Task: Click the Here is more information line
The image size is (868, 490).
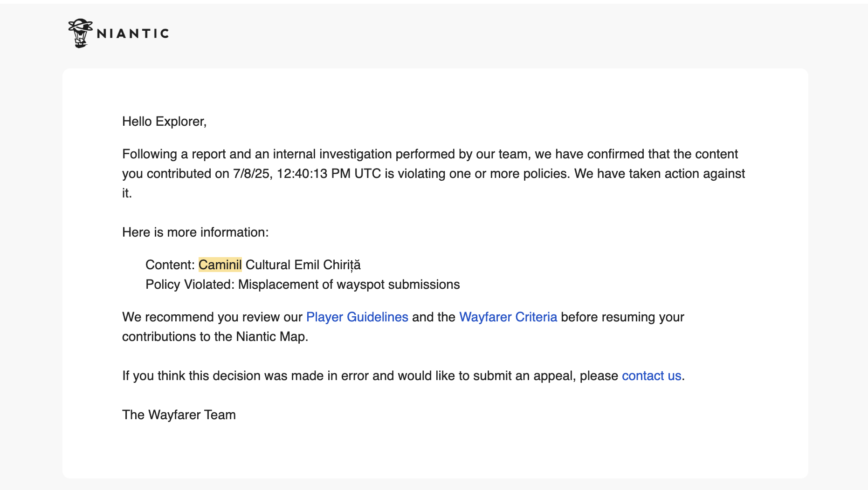Action: (195, 232)
